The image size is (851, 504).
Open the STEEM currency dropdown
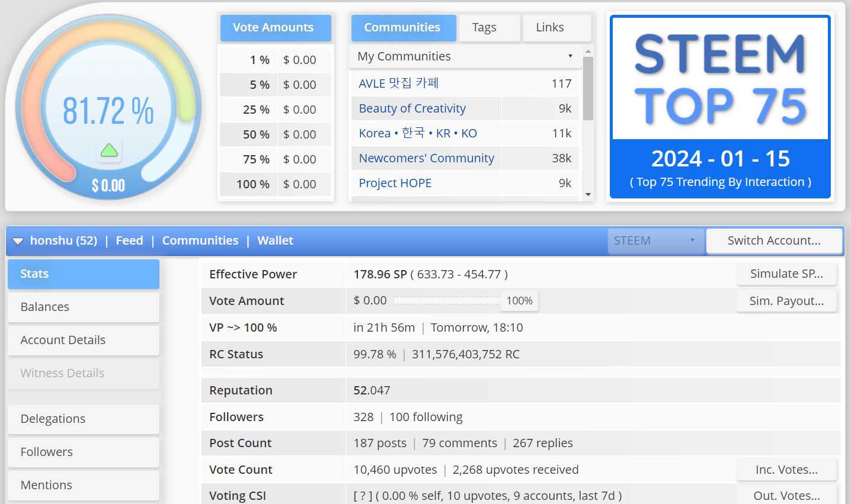click(x=655, y=241)
